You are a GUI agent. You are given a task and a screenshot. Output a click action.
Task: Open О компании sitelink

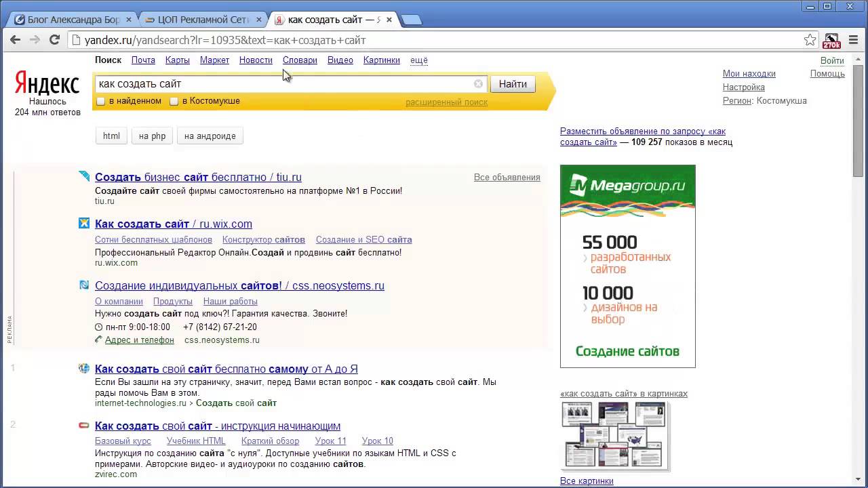click(x=119, y=302)
